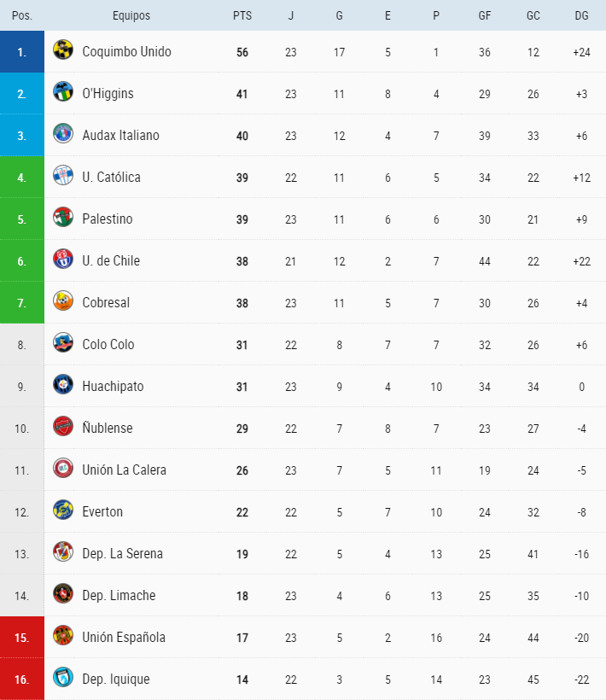Click the Colo Colo club logo
This screenshot has height=700, width=606.
tap(63, 343)
